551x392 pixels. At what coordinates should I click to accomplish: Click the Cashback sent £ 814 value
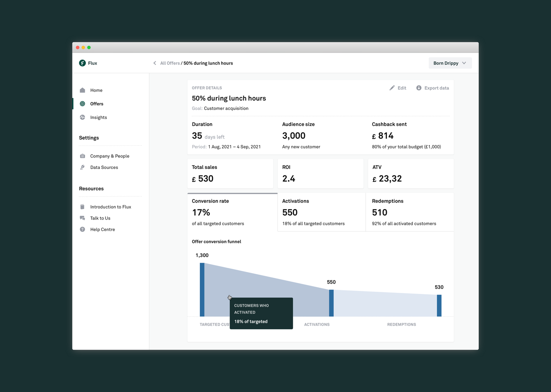(383, 136)
